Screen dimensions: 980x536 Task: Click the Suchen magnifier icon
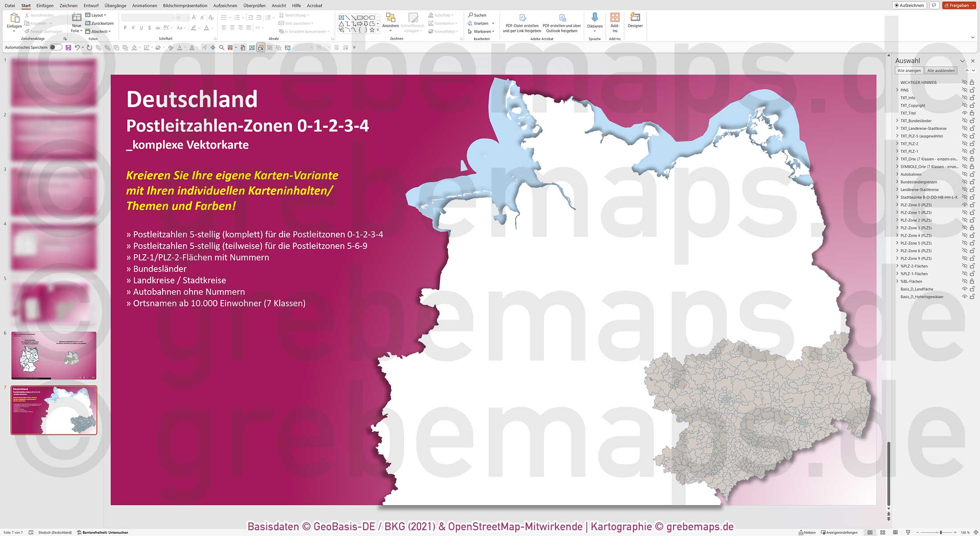point(471,15)
